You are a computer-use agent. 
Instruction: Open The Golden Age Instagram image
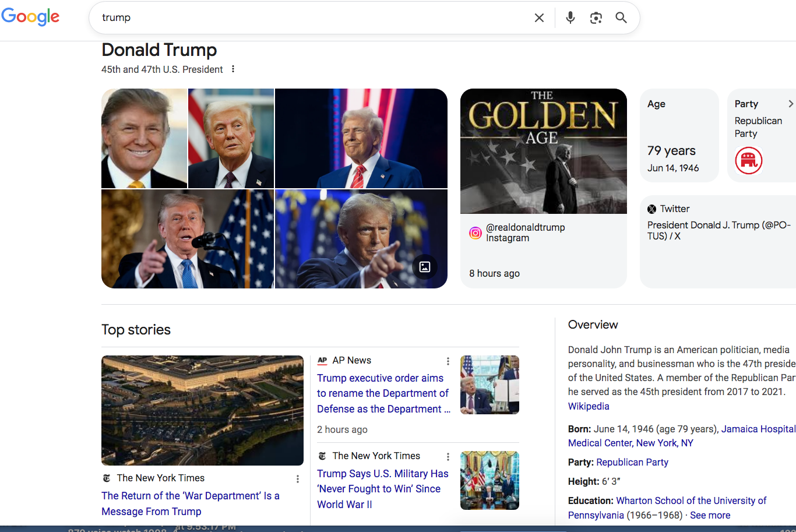pyautogui.click(x=544, y=151)
